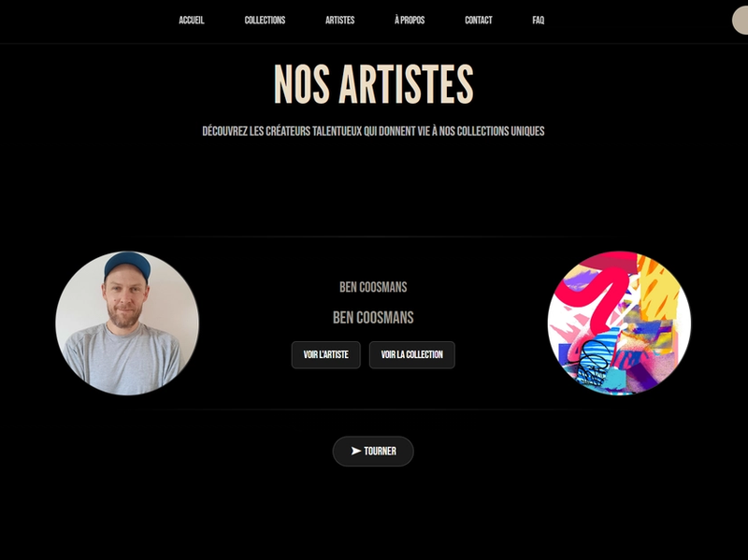Image resolution: width=748 pixels, height=560 pixels.
Task: Go to the Collections menu item
Action: pyautogui.click(x=265, y=20)
